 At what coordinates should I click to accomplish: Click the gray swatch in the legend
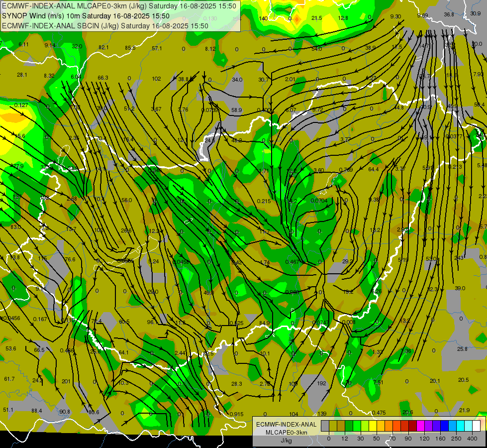coord(325,426)
